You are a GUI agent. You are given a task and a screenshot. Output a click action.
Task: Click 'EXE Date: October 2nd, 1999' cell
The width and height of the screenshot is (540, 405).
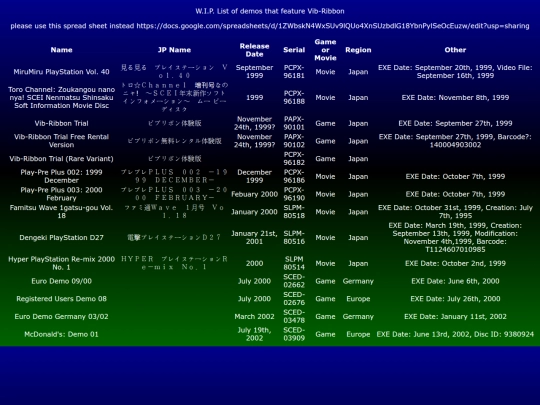(x=455, y=263)
